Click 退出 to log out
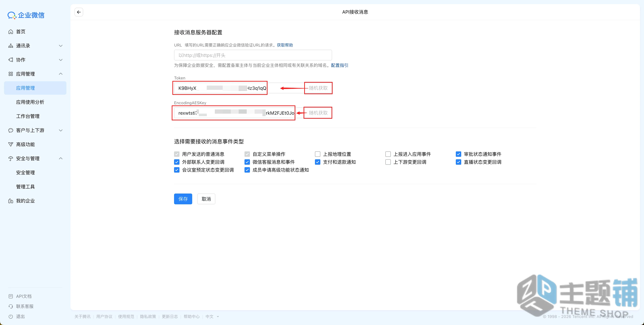Image resolution: width=644 pixels, height=325 pixels. coord(20,316)
